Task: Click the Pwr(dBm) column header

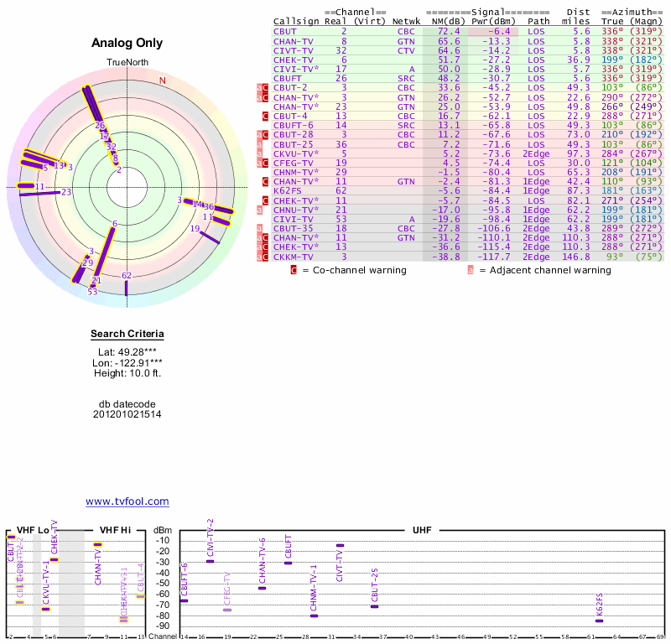Action: point(494,22)
